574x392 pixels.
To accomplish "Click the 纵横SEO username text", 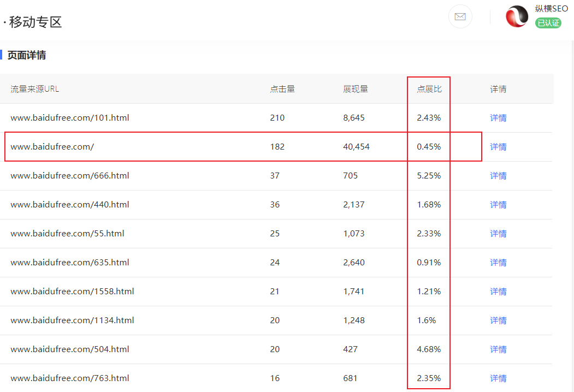I will pos(552,9).
